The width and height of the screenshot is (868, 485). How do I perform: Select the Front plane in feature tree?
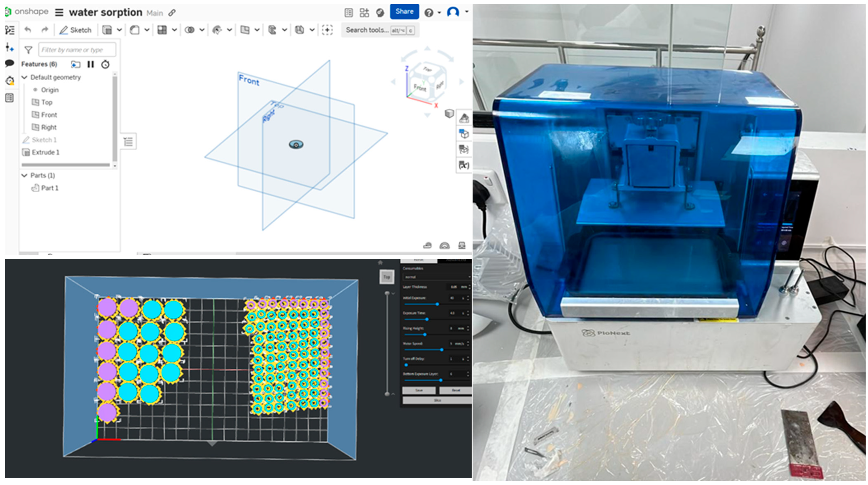pyautogui.click(x=49, y=115)
